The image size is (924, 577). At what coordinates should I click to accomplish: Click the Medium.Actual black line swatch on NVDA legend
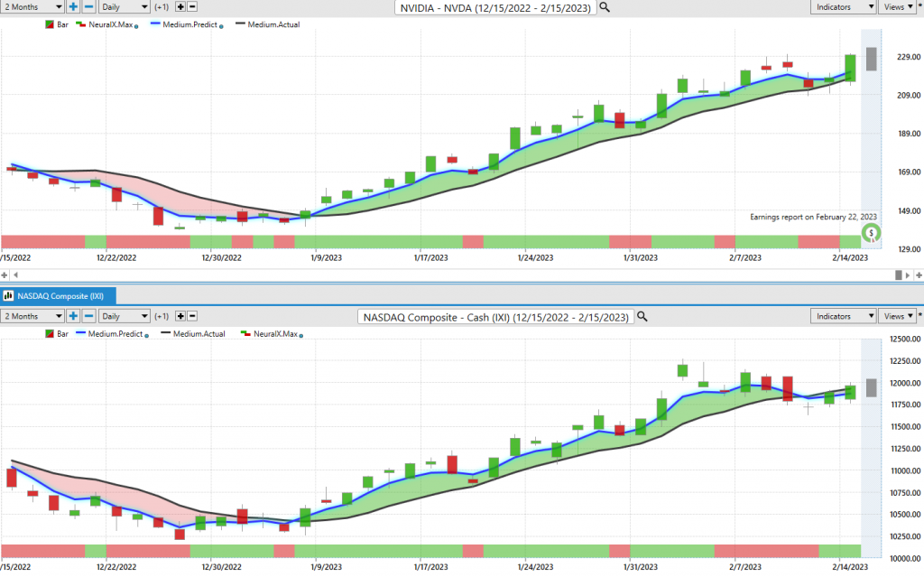pos(240,24)
